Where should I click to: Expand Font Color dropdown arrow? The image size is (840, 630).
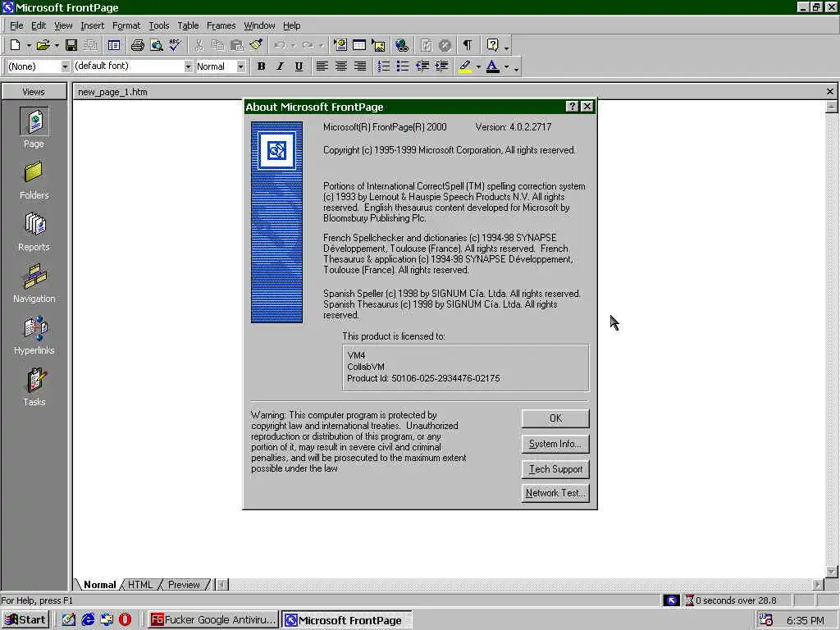click(506, 67)
